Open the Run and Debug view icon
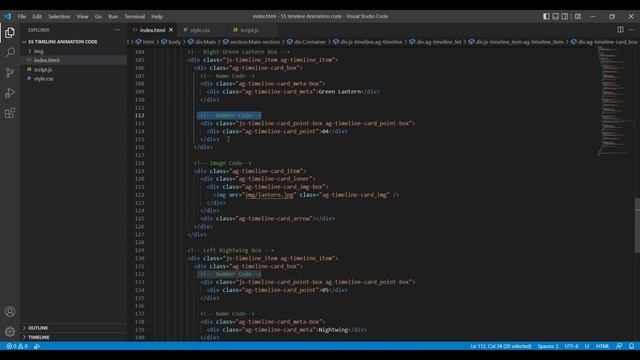This screenshot has height=360, width=640. (x=10, y=93)
